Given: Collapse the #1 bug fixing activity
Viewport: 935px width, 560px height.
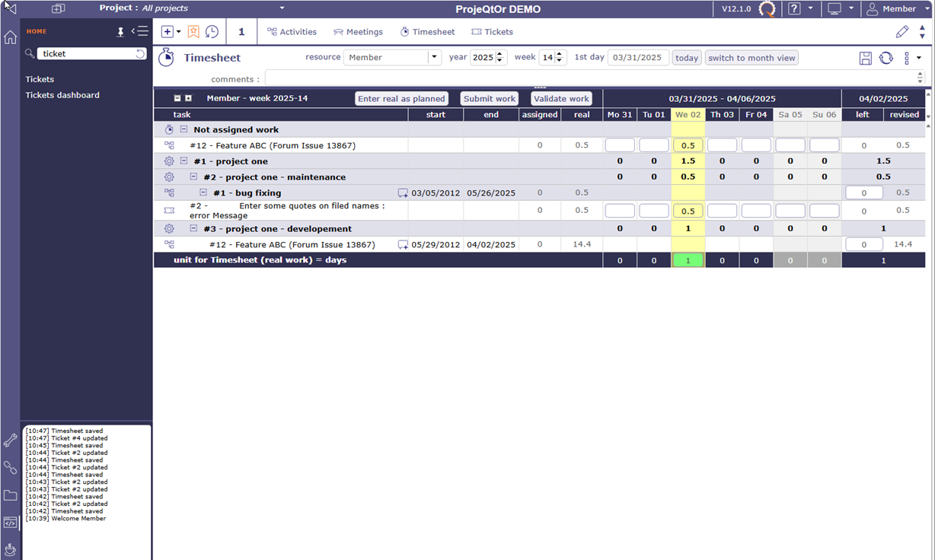Looking at the screenshot, I should 203,192.
